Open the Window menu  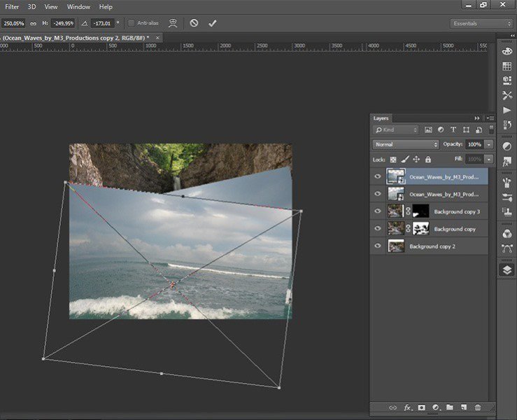[x=78, y=6]
